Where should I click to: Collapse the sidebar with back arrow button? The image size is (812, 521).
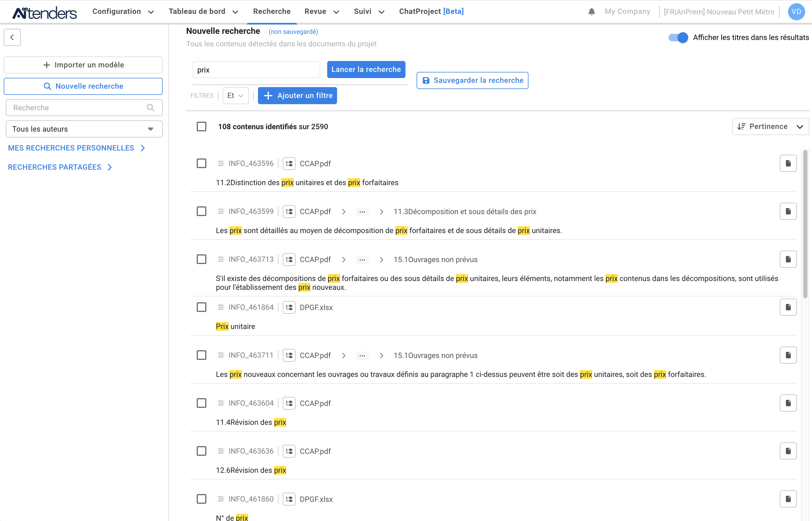(x=12, y=37)
